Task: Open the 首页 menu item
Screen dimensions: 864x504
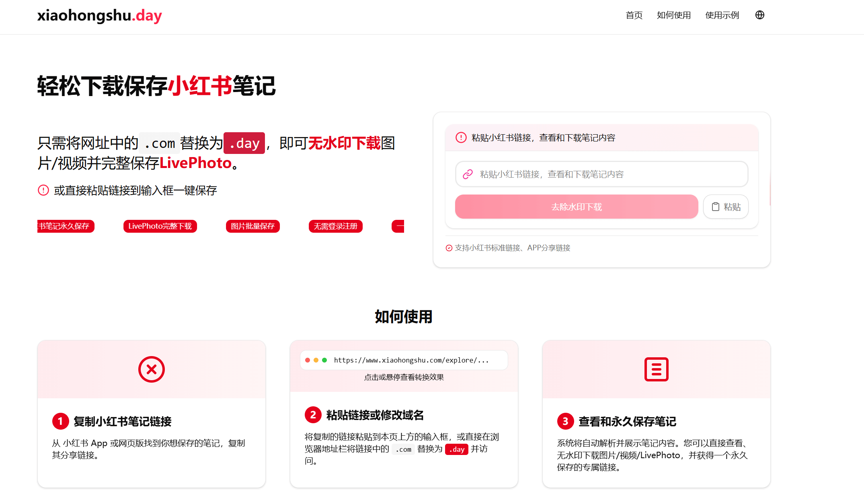Action: (634, 15)
